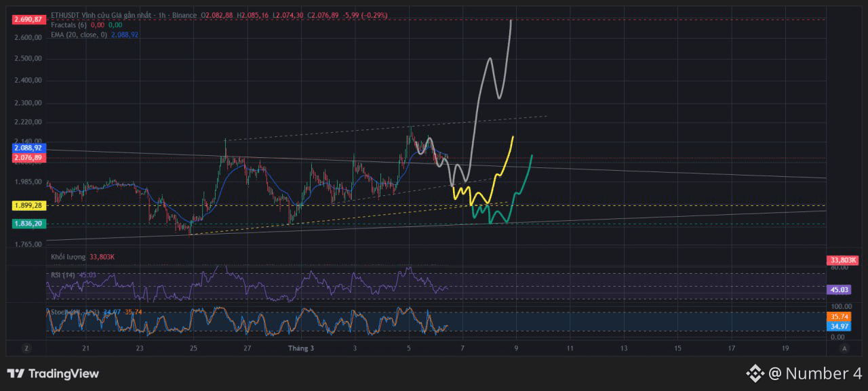Viewport: 868px width, 391px height.
Task: Click the blue 2.088,92 price axis label
Action: point(28,147)
